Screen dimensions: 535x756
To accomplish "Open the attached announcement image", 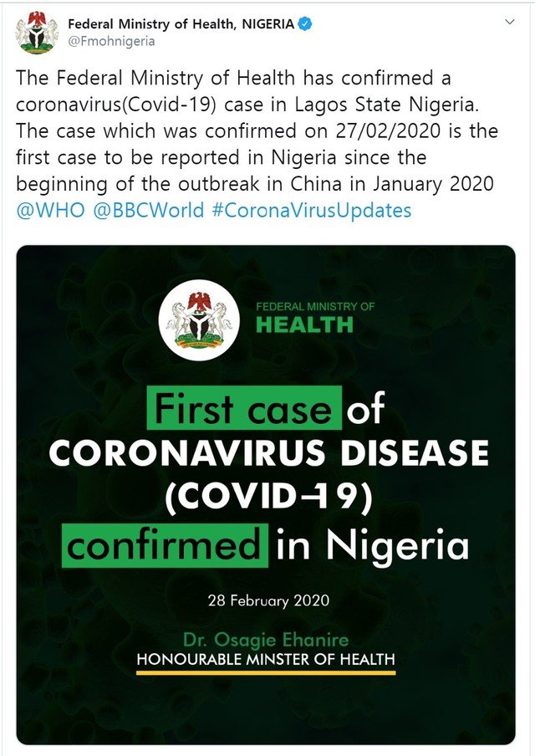I will point(266,493).
